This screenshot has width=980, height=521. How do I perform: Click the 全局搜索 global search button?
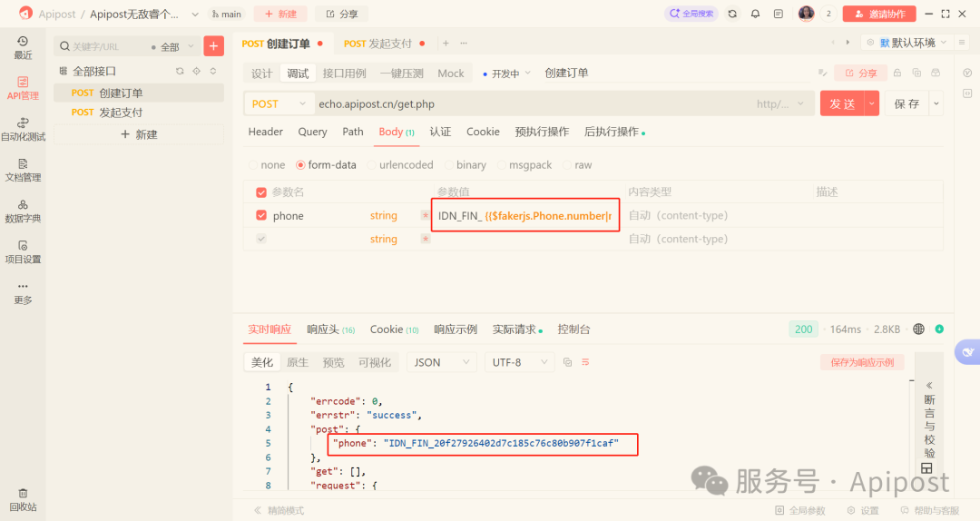(691, 14)
